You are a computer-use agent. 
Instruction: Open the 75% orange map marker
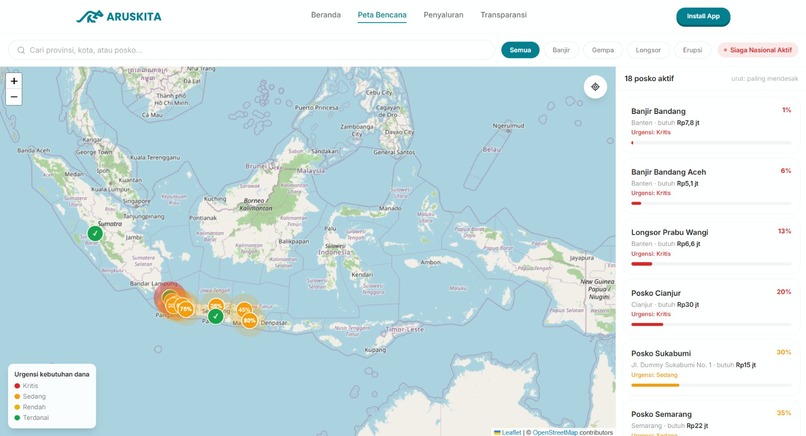tap(186, 309)
